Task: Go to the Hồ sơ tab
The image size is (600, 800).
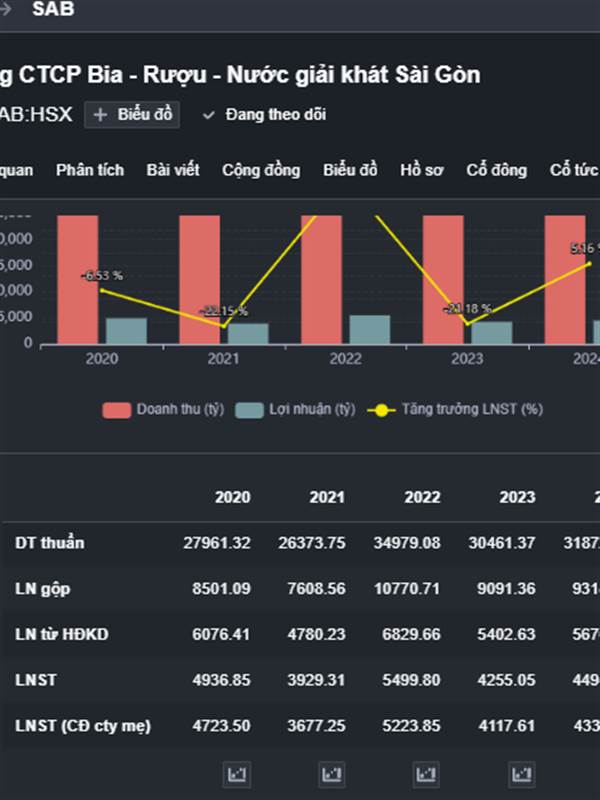Action: click(x=421, y=170)
